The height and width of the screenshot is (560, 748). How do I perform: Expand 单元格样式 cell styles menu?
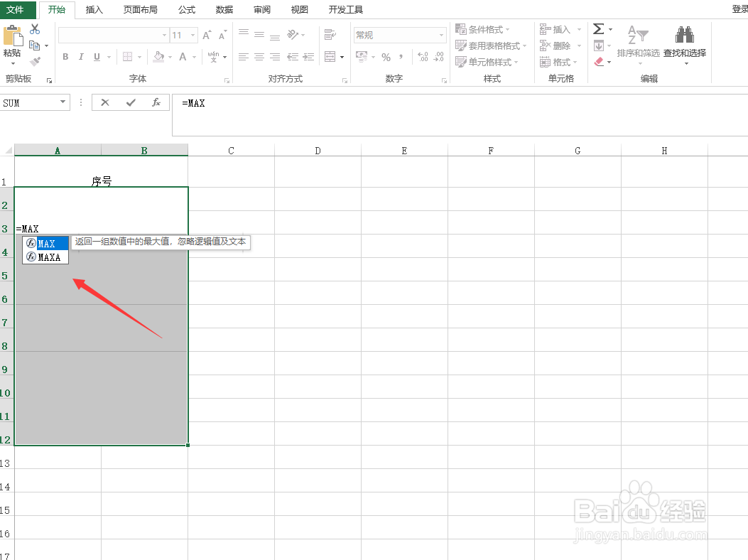click(487, 62)
